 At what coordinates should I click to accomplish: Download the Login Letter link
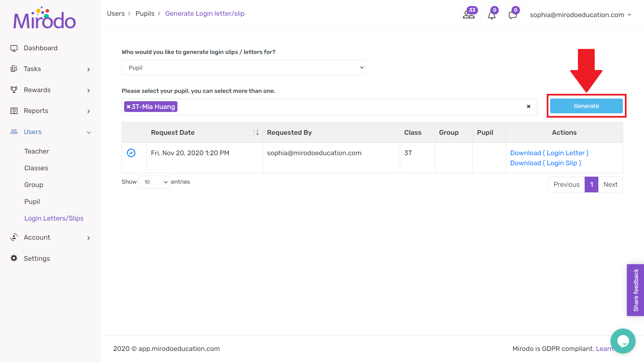point(549,153)
